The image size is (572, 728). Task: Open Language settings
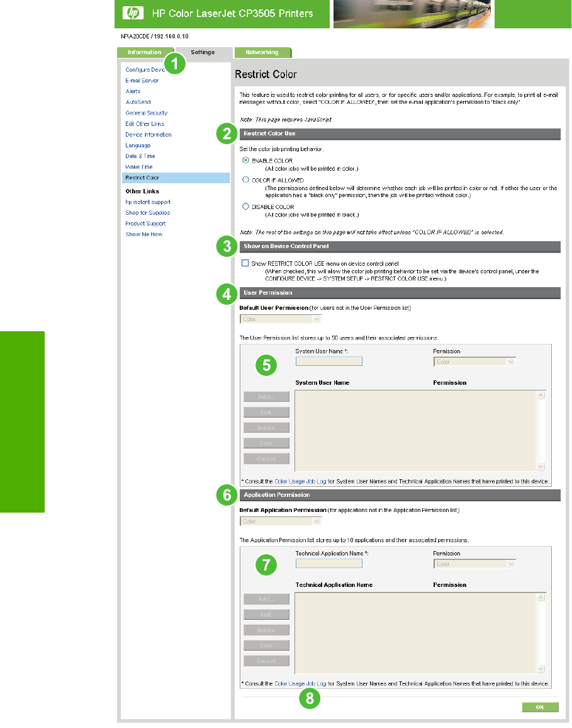[138, 145]
